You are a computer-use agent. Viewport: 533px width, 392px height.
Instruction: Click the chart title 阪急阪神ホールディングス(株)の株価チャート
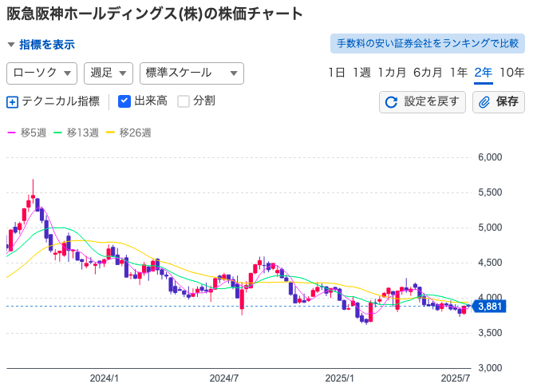point(155,14)
